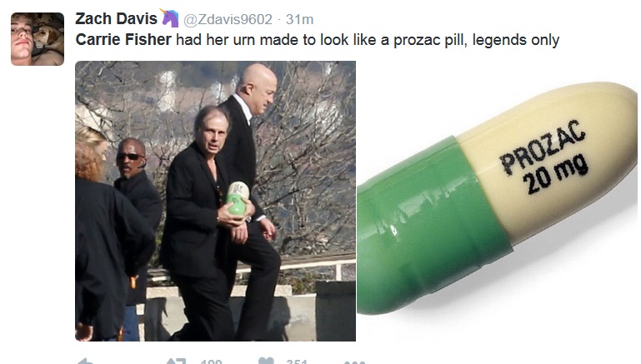This screenshot has height=364, width=641.
Task: Open Zach Davis's profile picture
Action: tap(38, 39)
